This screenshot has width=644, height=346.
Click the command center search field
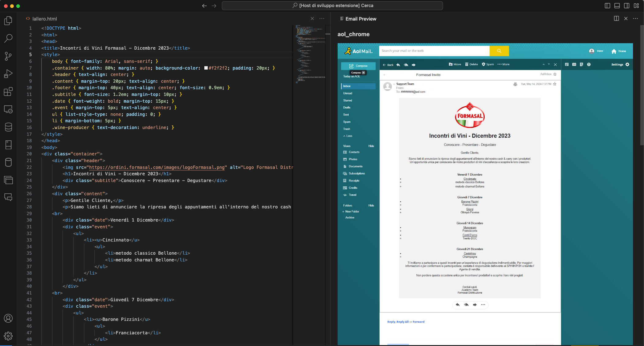point(332,6)
